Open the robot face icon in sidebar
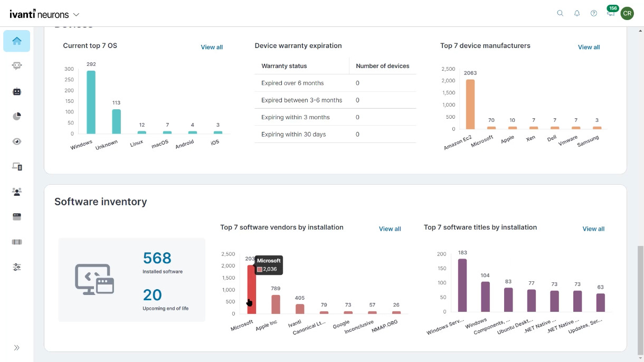Screen dimensions: 644x362 click(x=17, y=91)
